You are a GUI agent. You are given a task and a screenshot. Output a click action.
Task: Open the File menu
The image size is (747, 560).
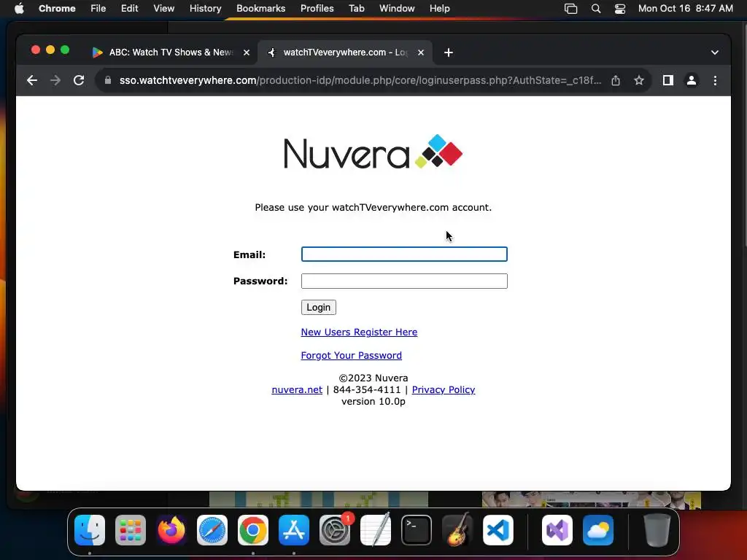(98, 9)
